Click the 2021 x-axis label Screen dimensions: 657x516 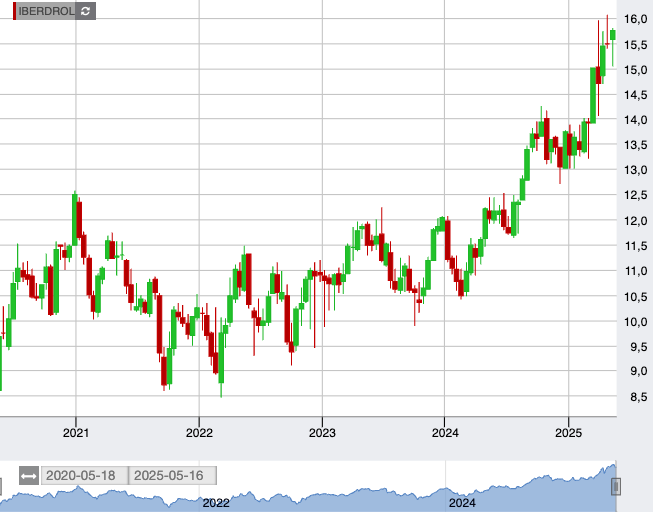click(x=76, y=433)
